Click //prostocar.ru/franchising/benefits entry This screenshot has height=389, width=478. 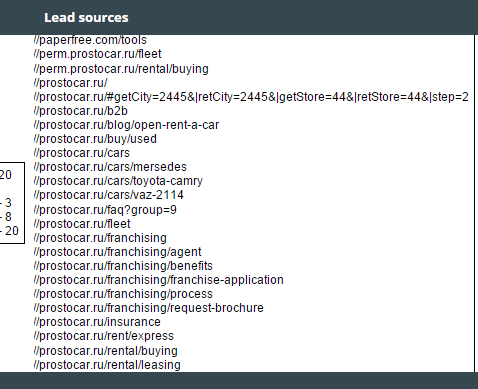(123, 266)
